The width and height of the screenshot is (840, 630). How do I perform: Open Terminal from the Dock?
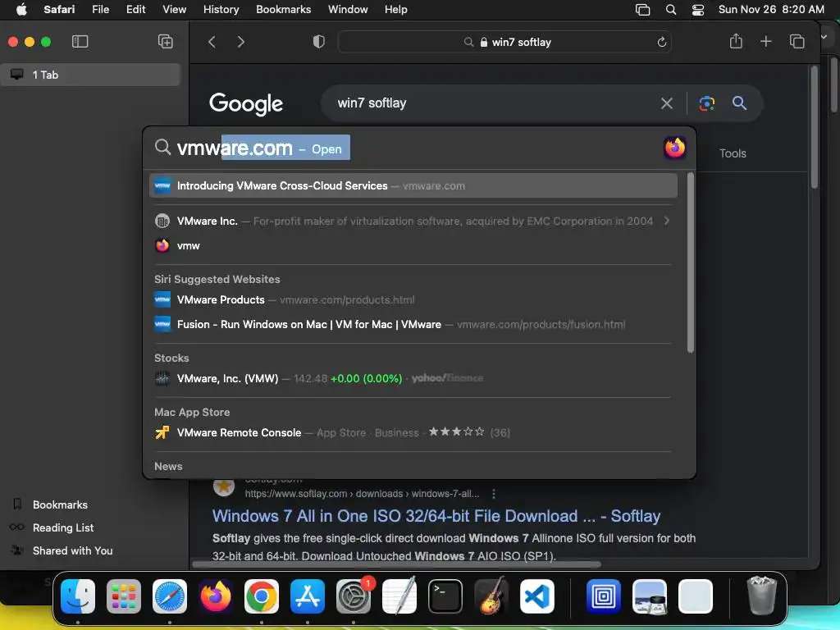coord(445,596)
